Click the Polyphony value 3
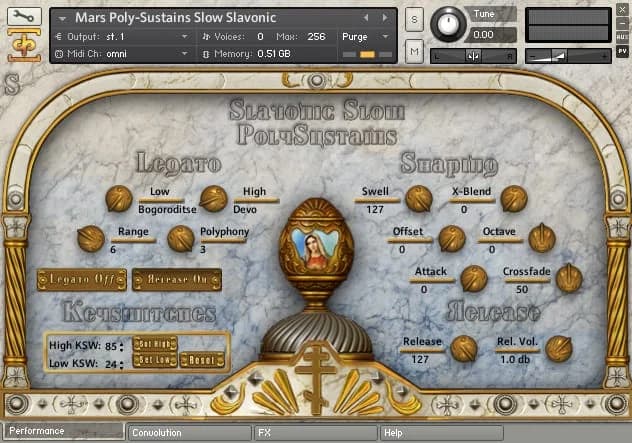The image size is (632, 443). pyautogui.click(x=203, y=250)
